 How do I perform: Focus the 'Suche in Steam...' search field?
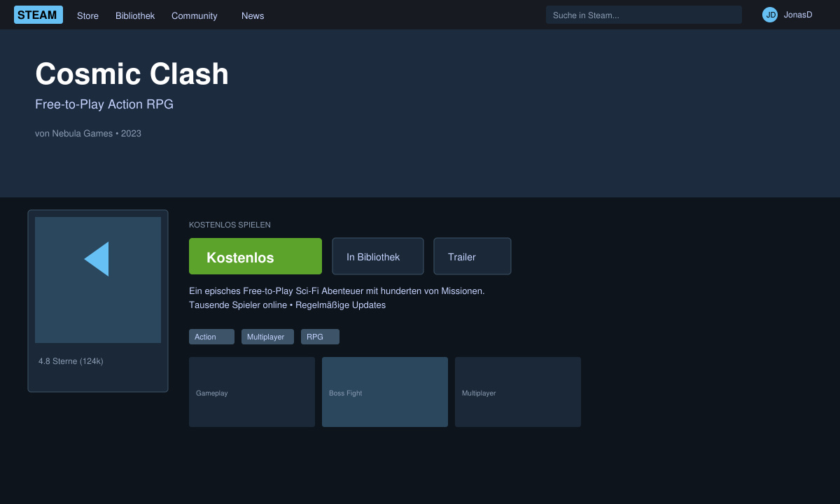pos(644,15)
